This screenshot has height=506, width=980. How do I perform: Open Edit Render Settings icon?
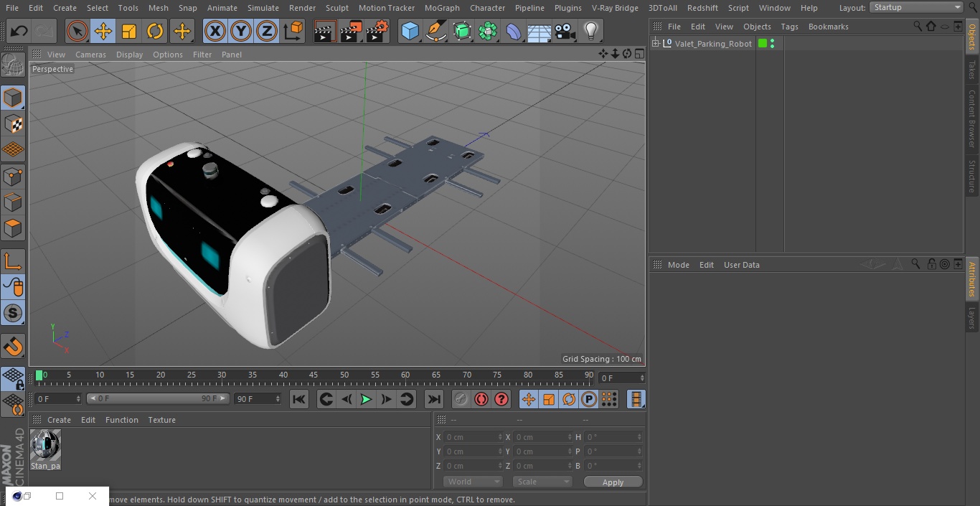377,31
